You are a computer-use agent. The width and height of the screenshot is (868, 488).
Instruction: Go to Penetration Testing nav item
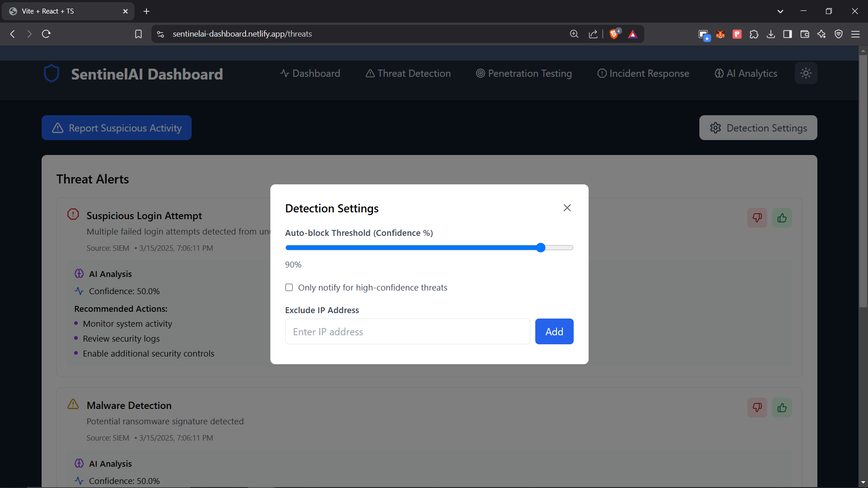[524, 73]
